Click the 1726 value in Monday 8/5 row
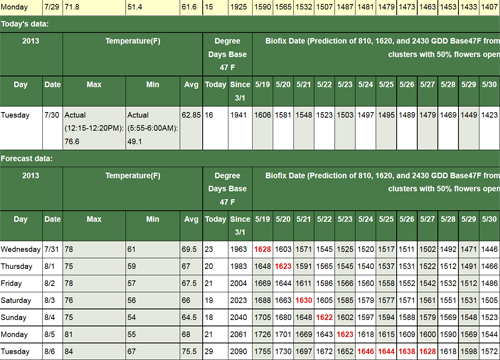Image resolution: width=500 pixels, height=360 pixels. pos(263,334)
